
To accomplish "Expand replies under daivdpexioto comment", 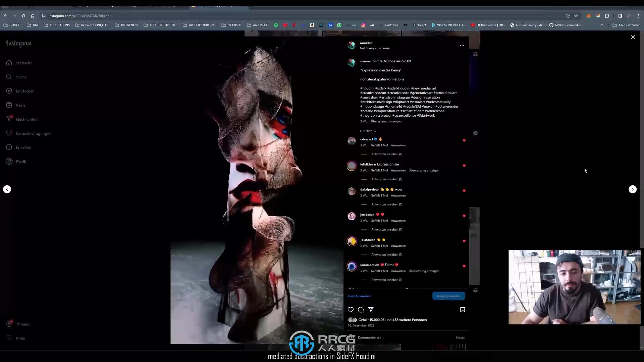I will pos(386,204).
